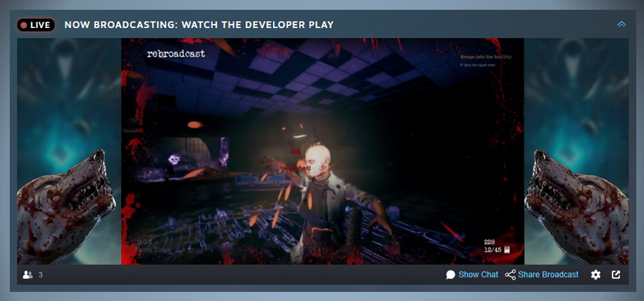
Task: Pop out the broadcast in a new window
Action: click(616, 274)
